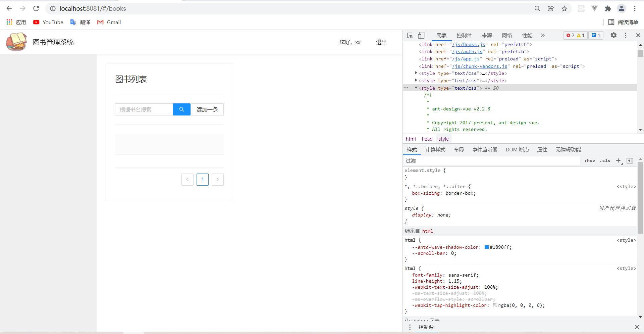644x334 pixels.
Task: Click the #1890ff blue color swatch
Action: point(487,247)
